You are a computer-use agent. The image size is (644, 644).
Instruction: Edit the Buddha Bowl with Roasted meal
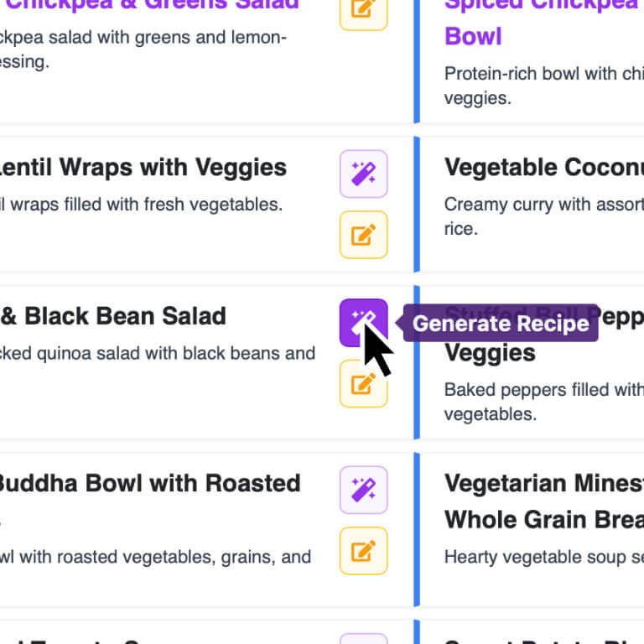(x=363, y=551)
